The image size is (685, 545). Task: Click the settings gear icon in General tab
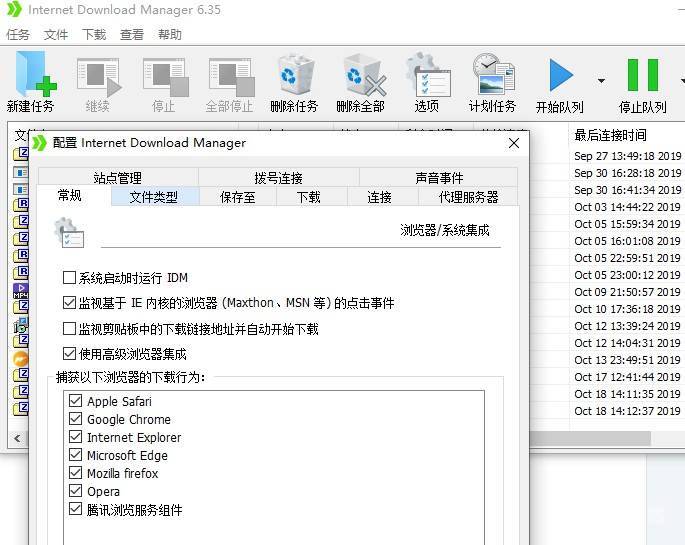pyautogui.click(x=69, y=232)
